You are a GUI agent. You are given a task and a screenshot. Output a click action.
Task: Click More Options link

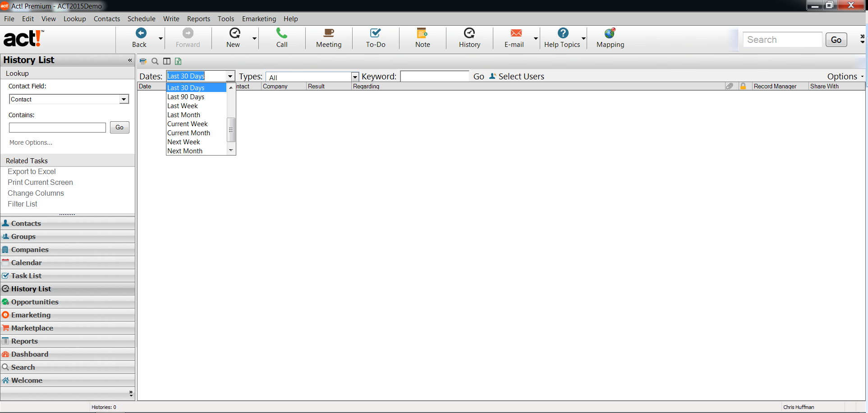click(31, 142)
